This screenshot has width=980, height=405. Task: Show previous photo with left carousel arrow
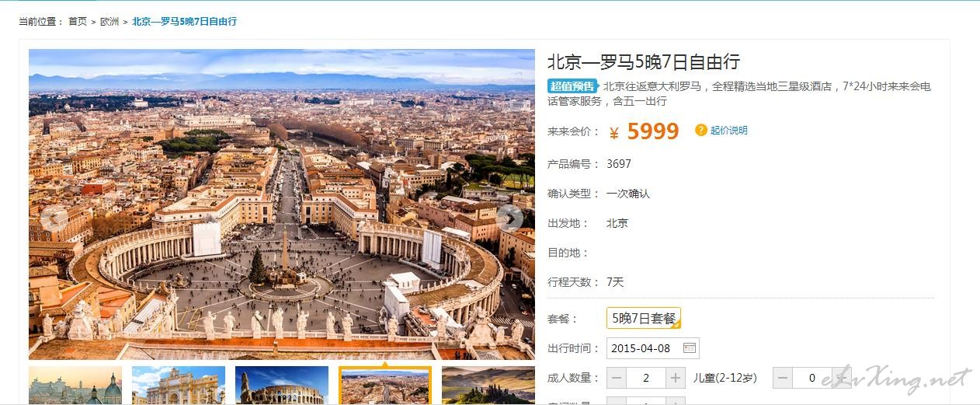(x=54, y=218)
